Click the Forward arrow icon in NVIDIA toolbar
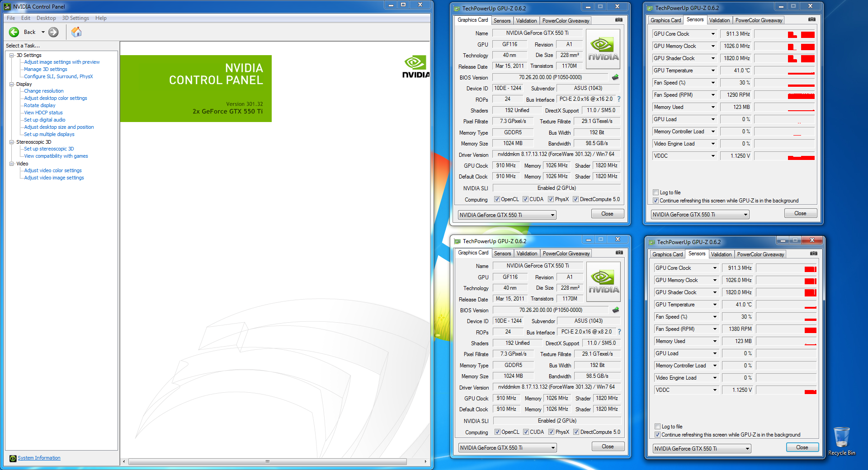The width and height of the screenshot is (868, 470). tap(53, 32)
